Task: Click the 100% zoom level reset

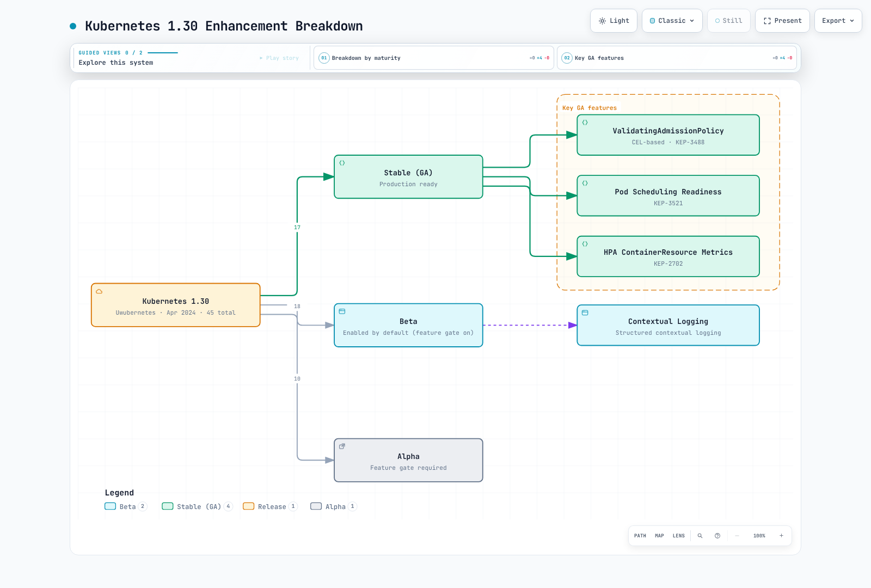Action: coord(759,536)
